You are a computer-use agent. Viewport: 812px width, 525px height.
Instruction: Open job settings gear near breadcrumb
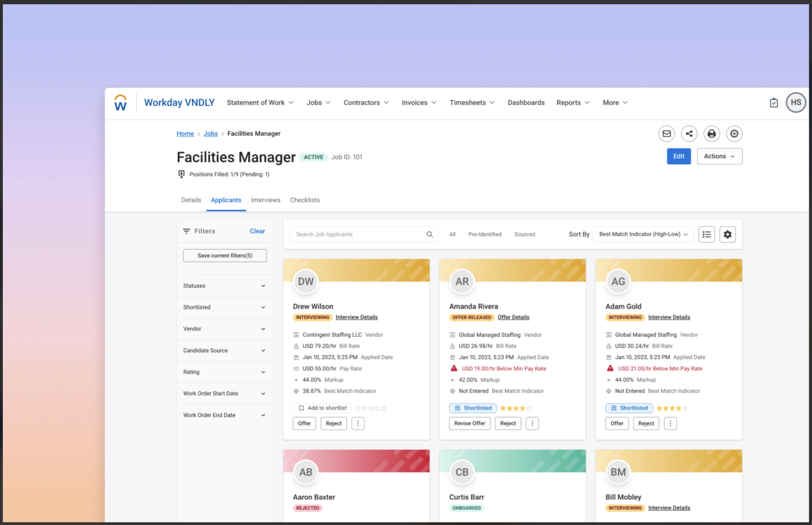734,134
